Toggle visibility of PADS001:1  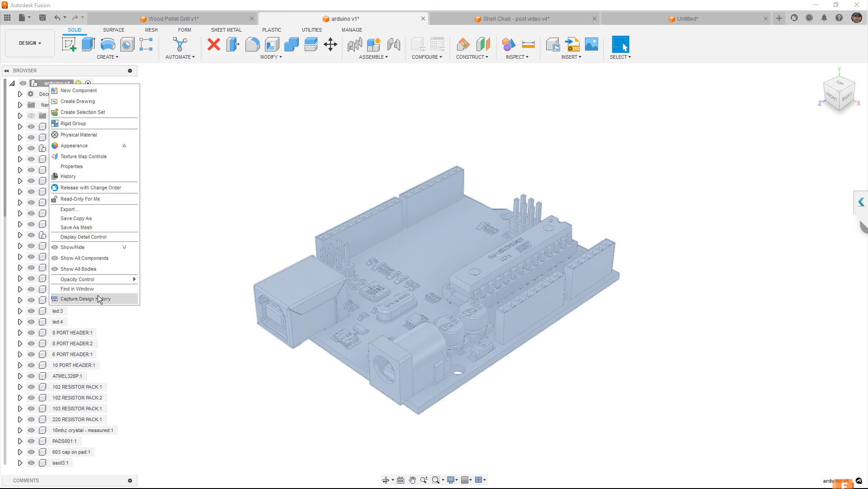pos(31,441)
